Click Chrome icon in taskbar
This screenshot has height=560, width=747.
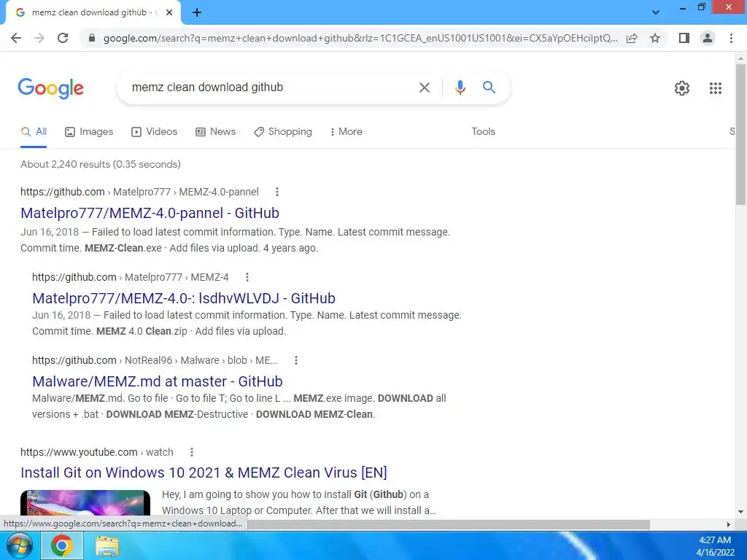click(62, 545)
